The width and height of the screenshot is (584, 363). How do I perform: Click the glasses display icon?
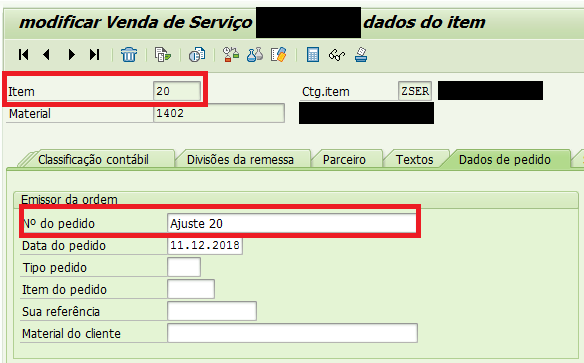[337, 55]
